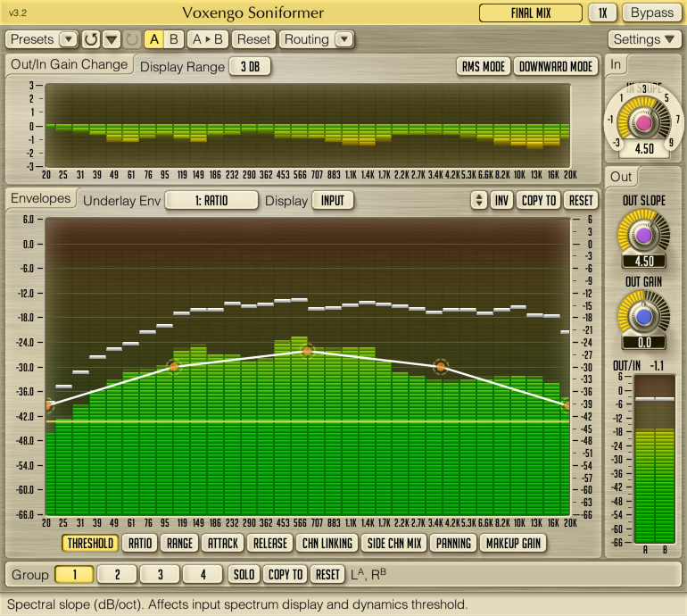Viewport: 687px width, 616px height.
Task: Select the SIDE CHN MIX envelope tab
Action: (x=394, y=543)
